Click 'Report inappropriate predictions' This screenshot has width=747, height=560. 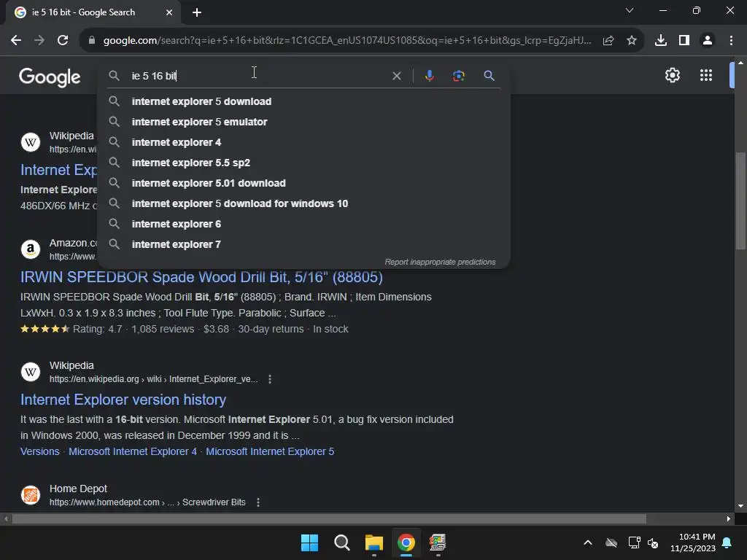point(440,262)
